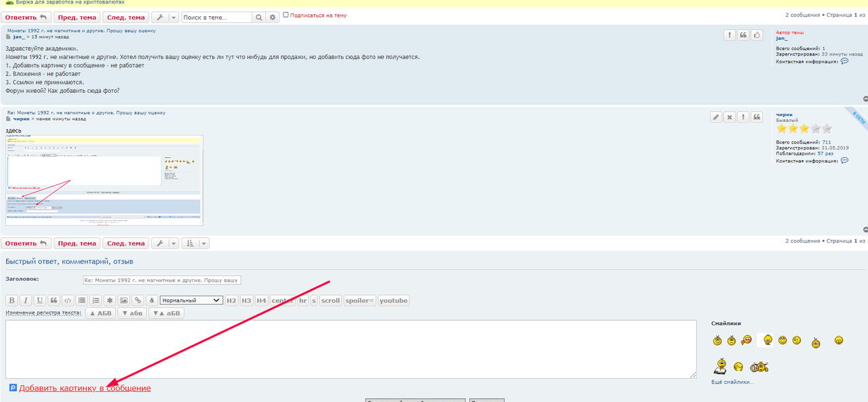Image resolution: width=868 pixels, height=402 pixels.
Task: Open jan_'s contact information bubble
Action: pos(844,61)
